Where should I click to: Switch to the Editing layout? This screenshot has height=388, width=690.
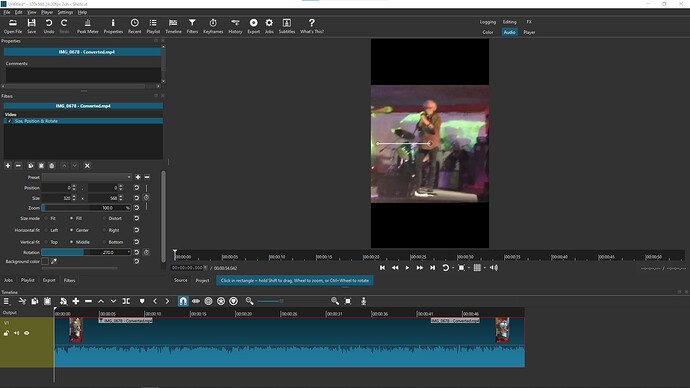pos(510,22)
